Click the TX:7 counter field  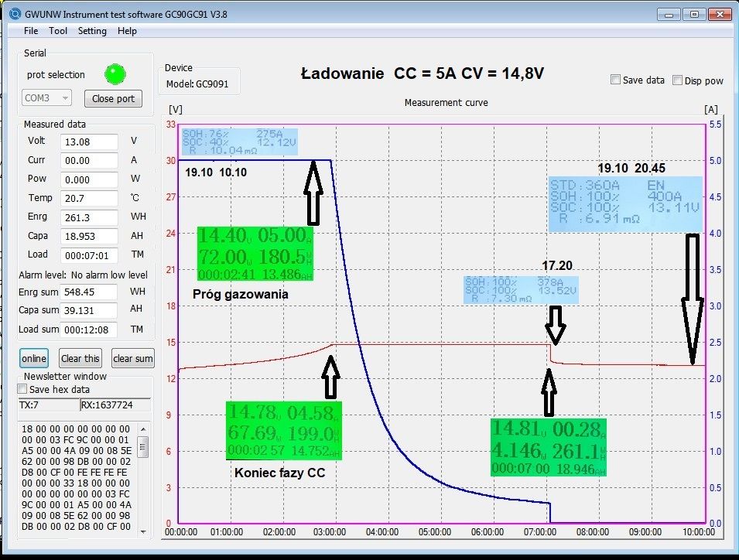click(x=49, y=405)
